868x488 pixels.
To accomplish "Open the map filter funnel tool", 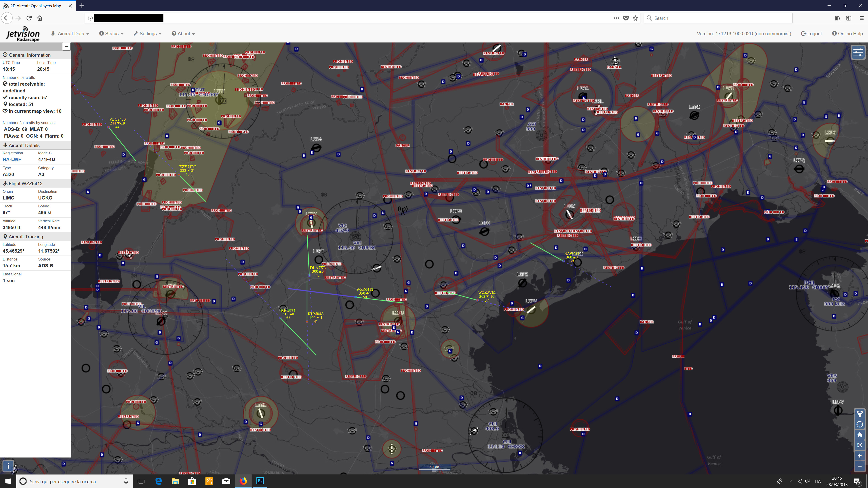I will pos(860,414).
